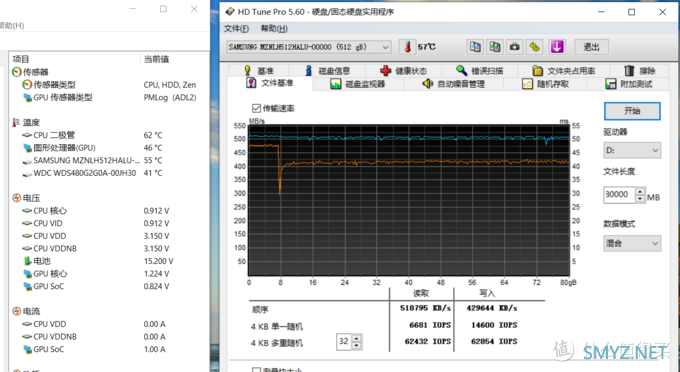Click the 退出 exit button
680x372 pixels.
pos(592,47)
